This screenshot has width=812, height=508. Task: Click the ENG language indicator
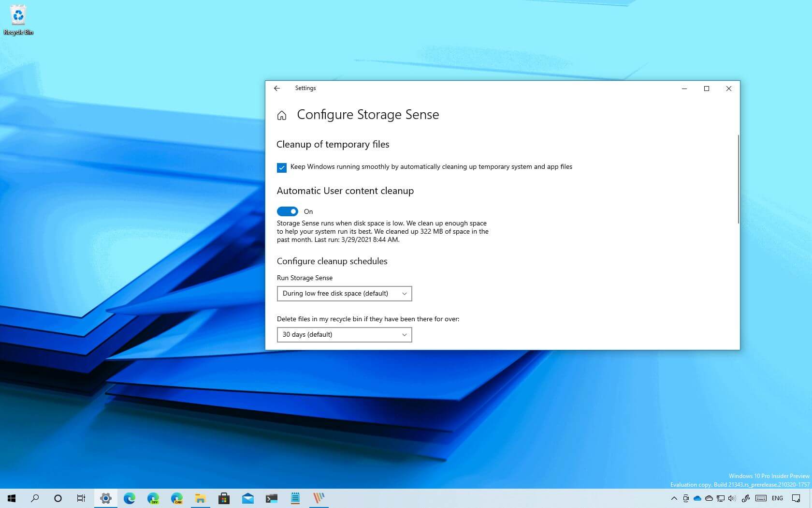[x=777, y=498]
